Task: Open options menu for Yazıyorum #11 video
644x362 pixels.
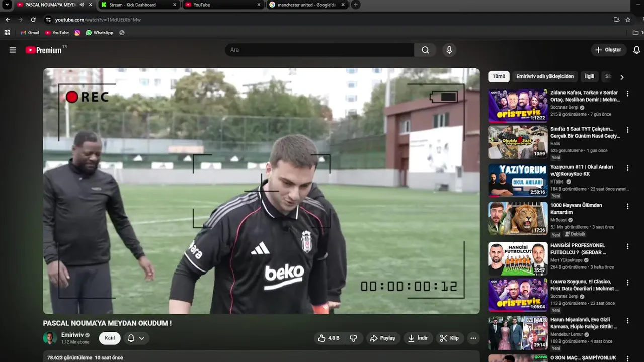Action: (x=627, y=168)
